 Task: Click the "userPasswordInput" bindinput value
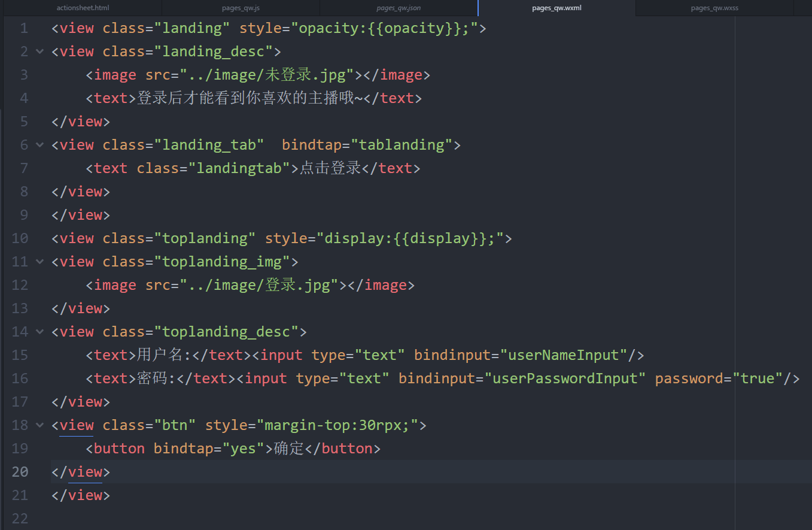click(565, 378)
